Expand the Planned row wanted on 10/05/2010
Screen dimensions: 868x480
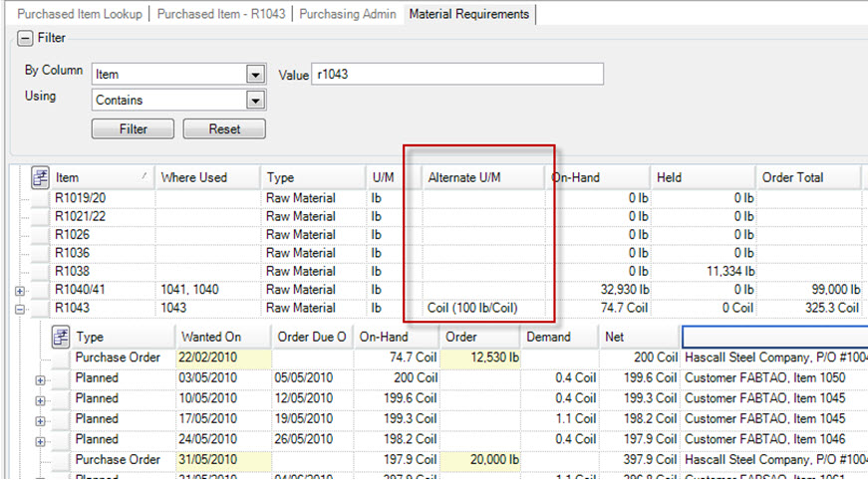[41, 398]
